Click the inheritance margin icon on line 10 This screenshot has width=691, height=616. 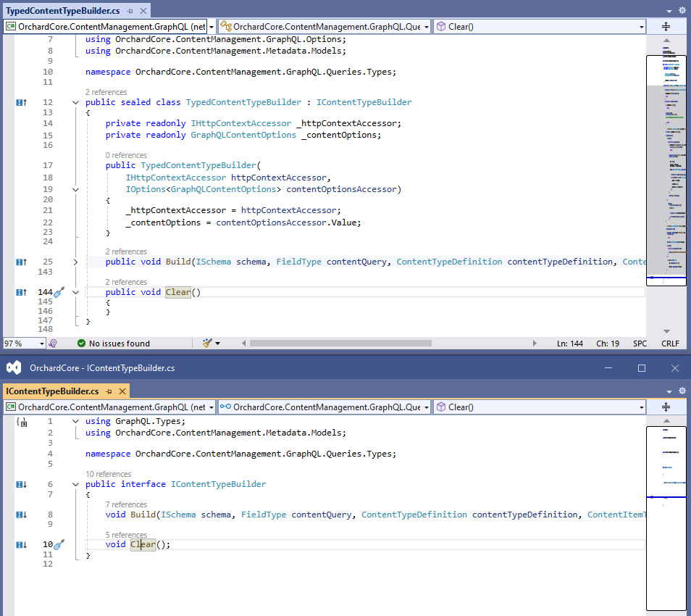(21, 545)
